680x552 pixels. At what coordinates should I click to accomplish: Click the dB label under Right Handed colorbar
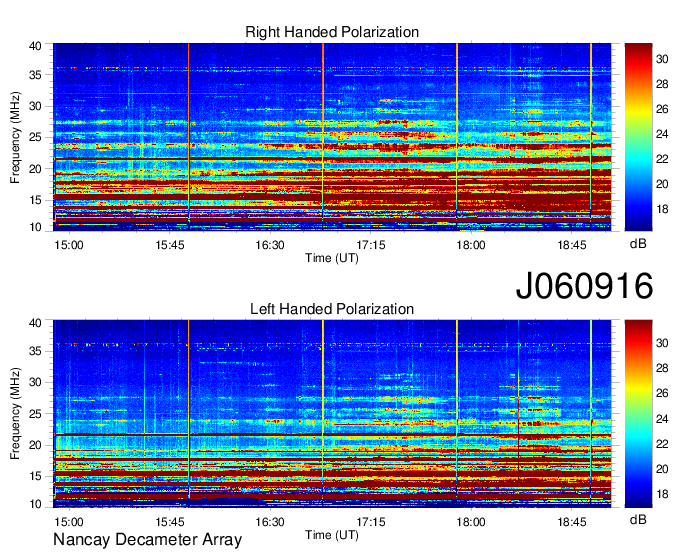[x=638, y=244]
